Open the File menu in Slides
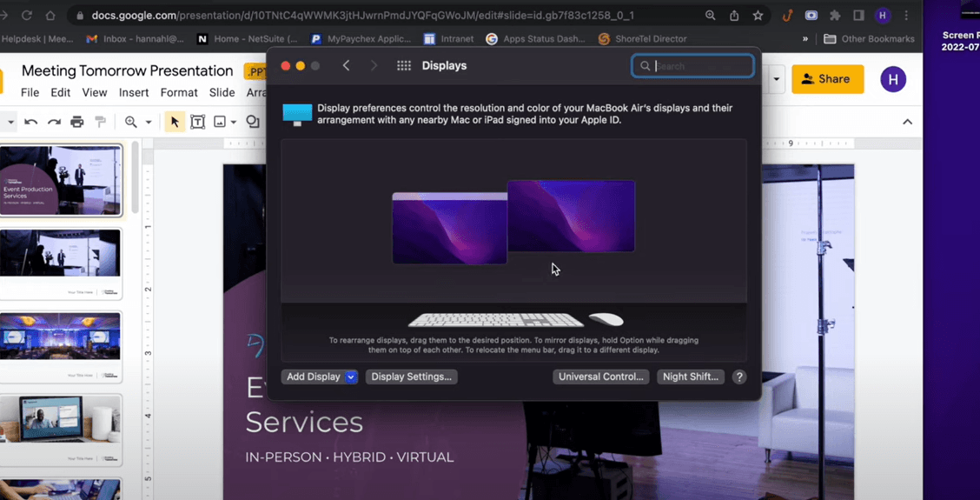The width and height of the screenshot is (980, 500). click(30, 93)
